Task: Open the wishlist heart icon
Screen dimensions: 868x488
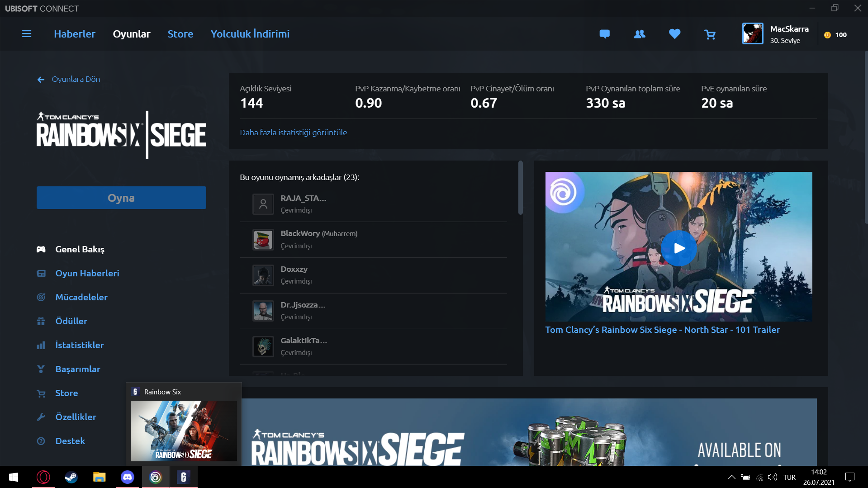Action: coord(674,34)
